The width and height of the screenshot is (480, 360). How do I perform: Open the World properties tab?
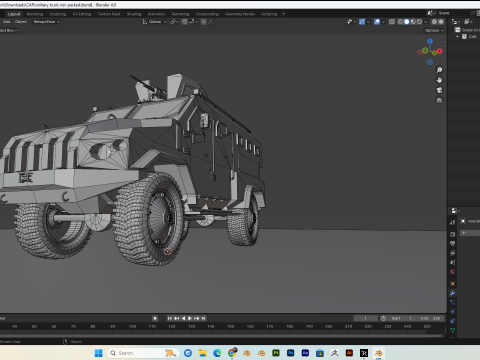coord(452,272)
